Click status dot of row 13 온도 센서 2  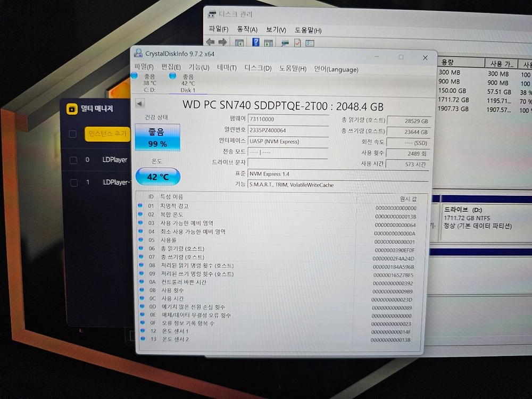pyautogui.click(x=143, y=338)
